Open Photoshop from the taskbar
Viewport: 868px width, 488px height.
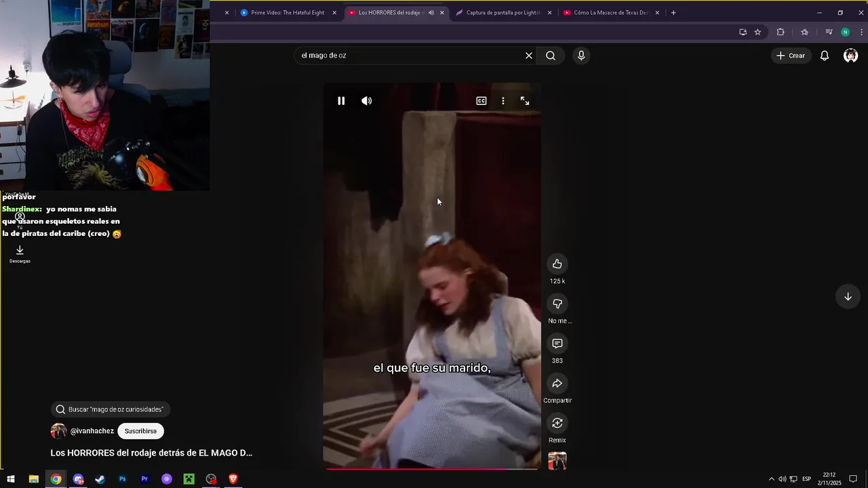[122, 479]
